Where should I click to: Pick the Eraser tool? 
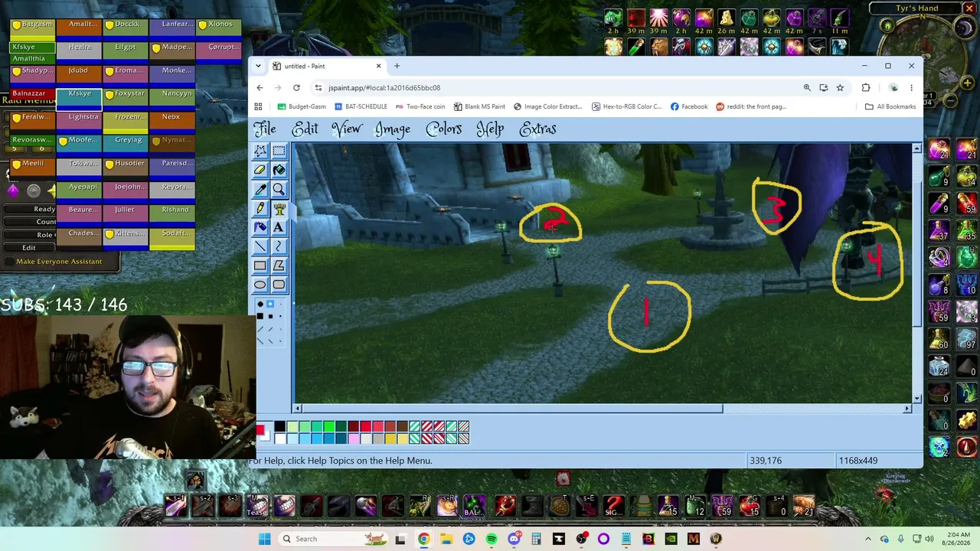click(260, 170)
